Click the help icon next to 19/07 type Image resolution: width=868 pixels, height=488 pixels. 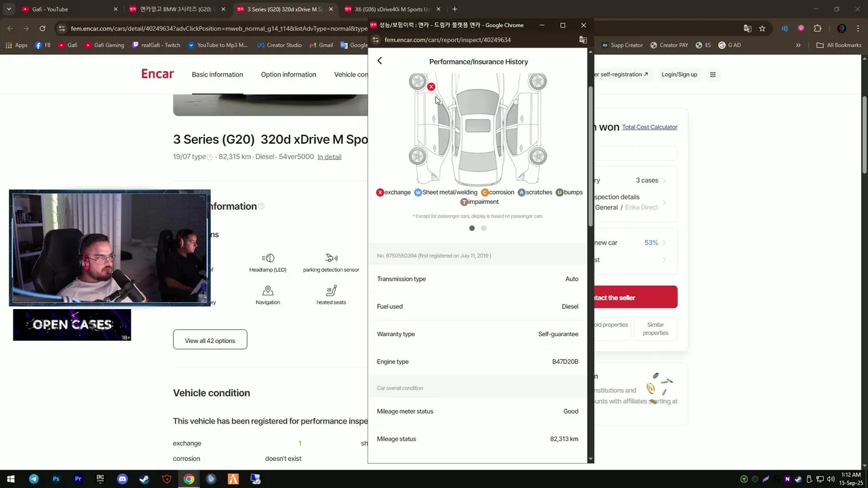tap(210, 157)
